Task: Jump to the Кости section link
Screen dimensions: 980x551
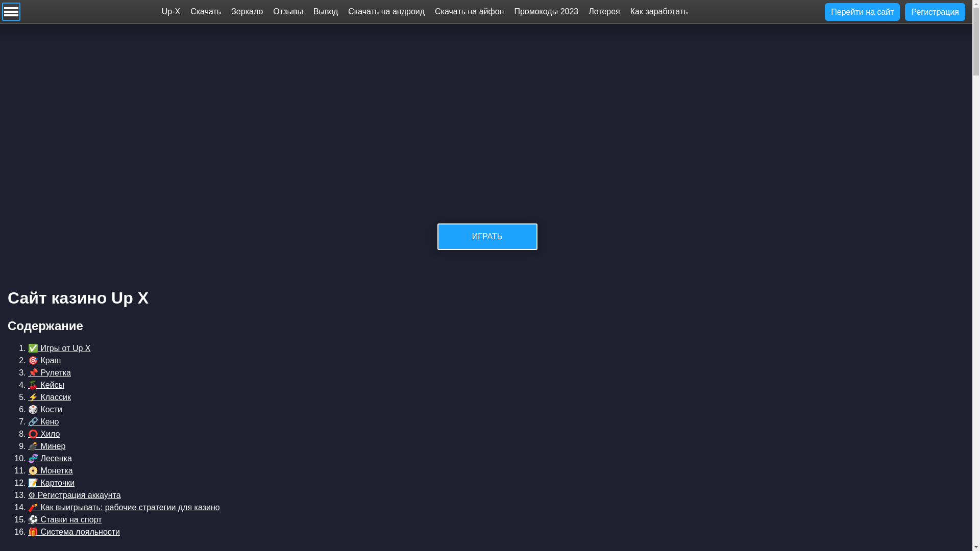Action: pyautogui.click(x=45, y=410)
